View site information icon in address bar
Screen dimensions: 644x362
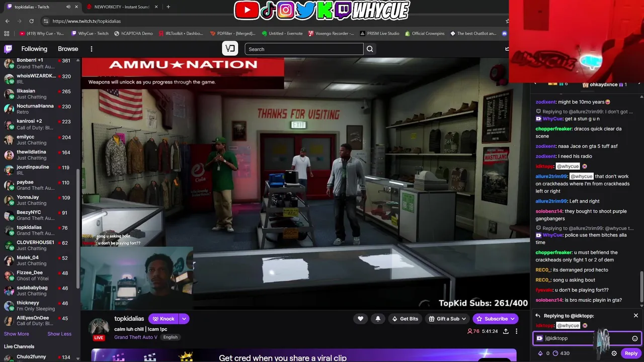[46, 21]
